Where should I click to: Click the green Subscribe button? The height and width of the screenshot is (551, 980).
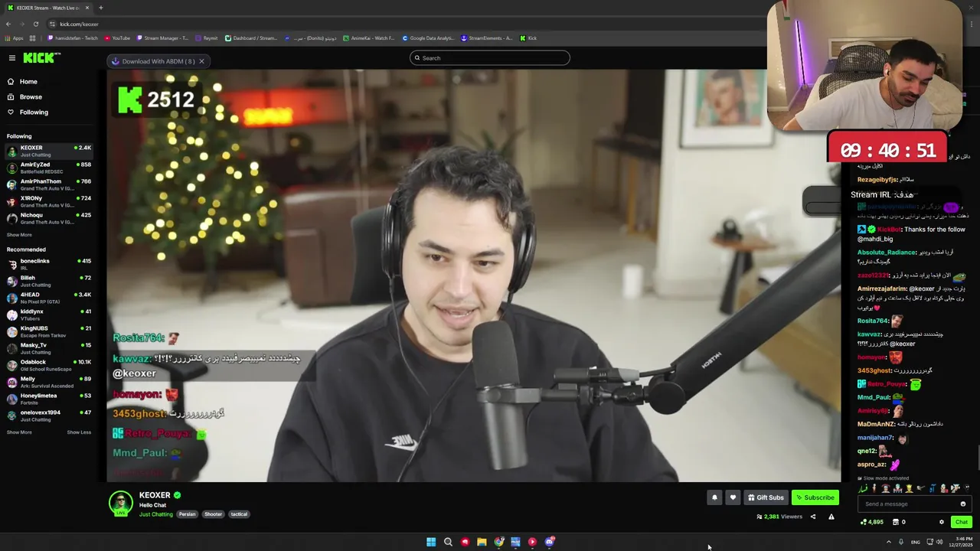coord(815,497)
